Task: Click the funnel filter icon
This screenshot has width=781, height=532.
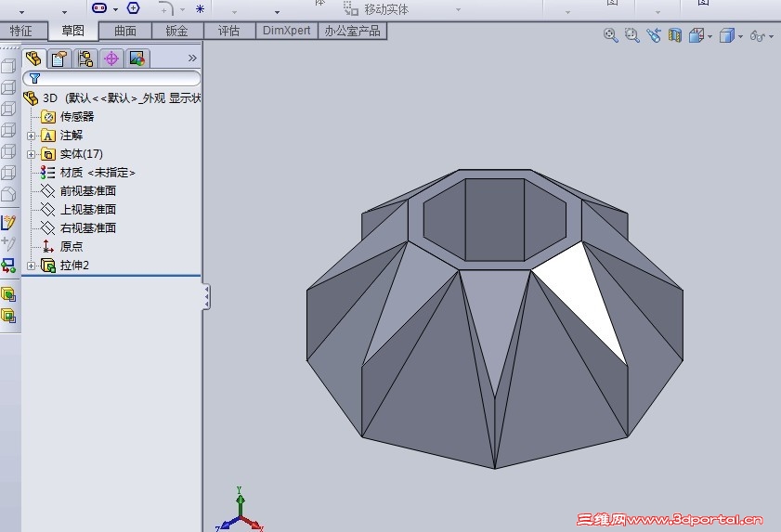Action: click(x=35, y=78)
